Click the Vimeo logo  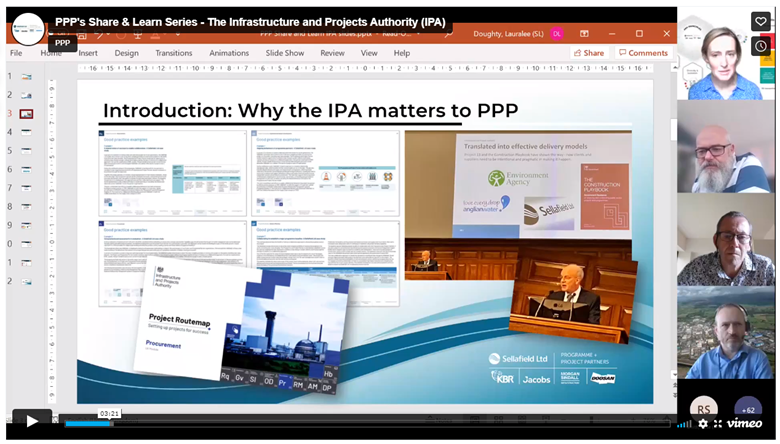coord(744,423)
